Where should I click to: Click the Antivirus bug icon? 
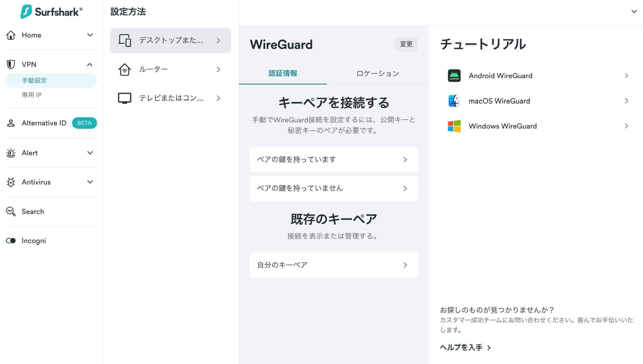pyautogui.click(x=11, y=182)
